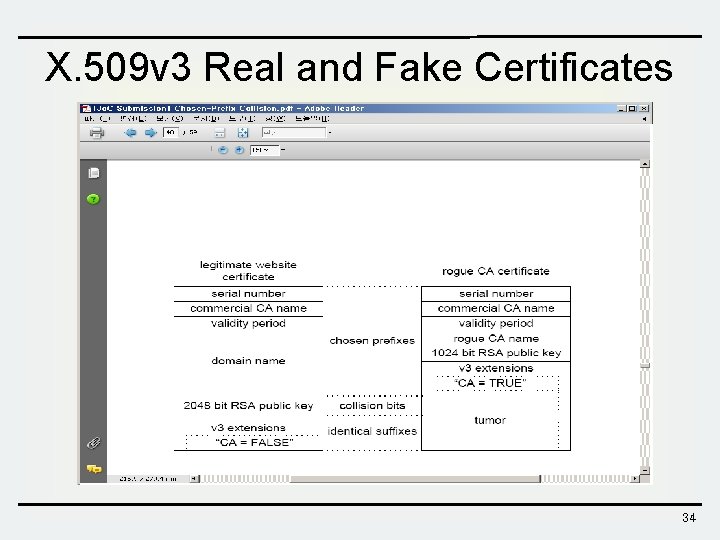
Task: Click the zoom percentage field
Action: pos(264,150)
